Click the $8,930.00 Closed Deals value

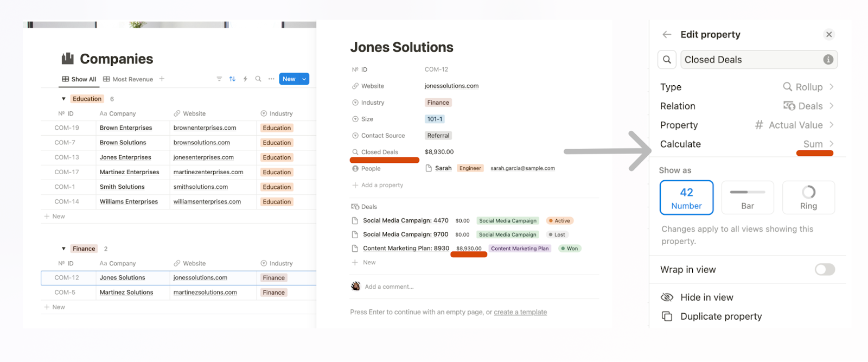[439, 152]
